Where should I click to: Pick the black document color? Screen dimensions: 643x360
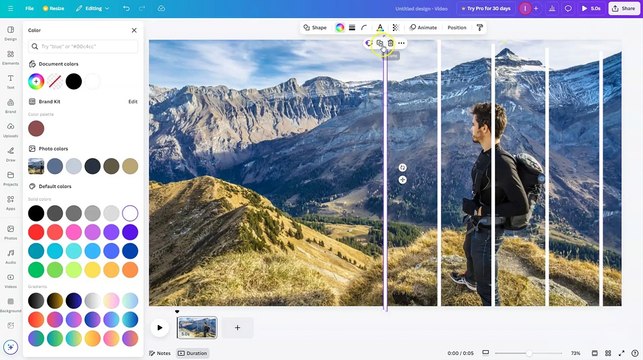click(74, 81)
